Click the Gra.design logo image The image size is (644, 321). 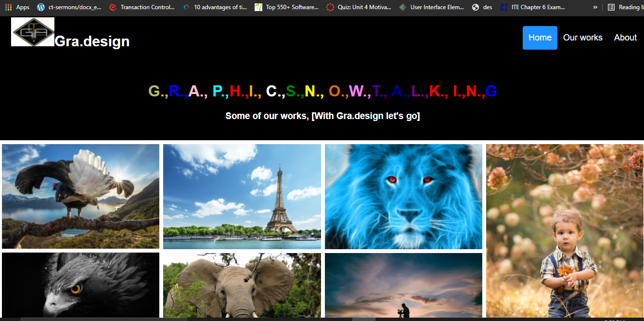pos(33,32)
